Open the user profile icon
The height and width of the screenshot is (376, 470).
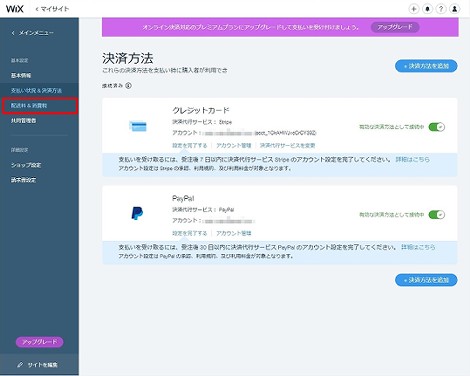[x=455, y=9]
